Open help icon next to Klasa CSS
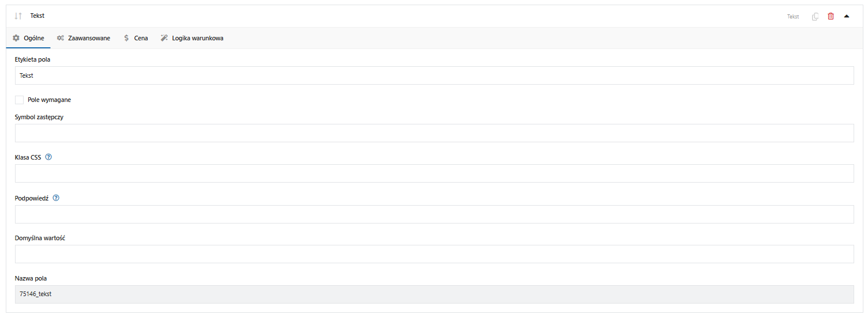The image size is (868, 318). tap(48, 157)
